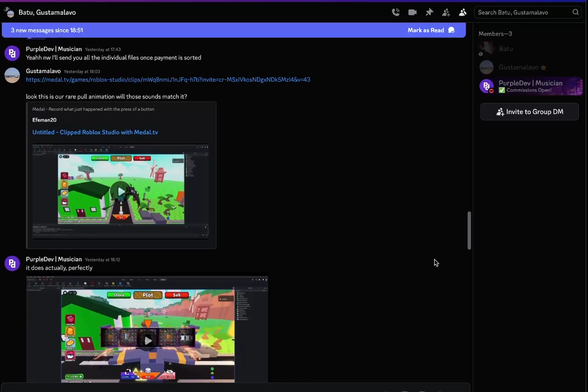Open PurpleDev's avatar on the 17:43 message
This screenshot has width=588, height=392.
pos(12,54)
